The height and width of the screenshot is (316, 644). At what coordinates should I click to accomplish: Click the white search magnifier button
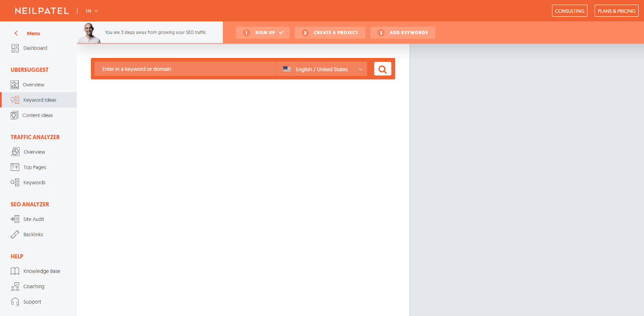click(383, 69)
